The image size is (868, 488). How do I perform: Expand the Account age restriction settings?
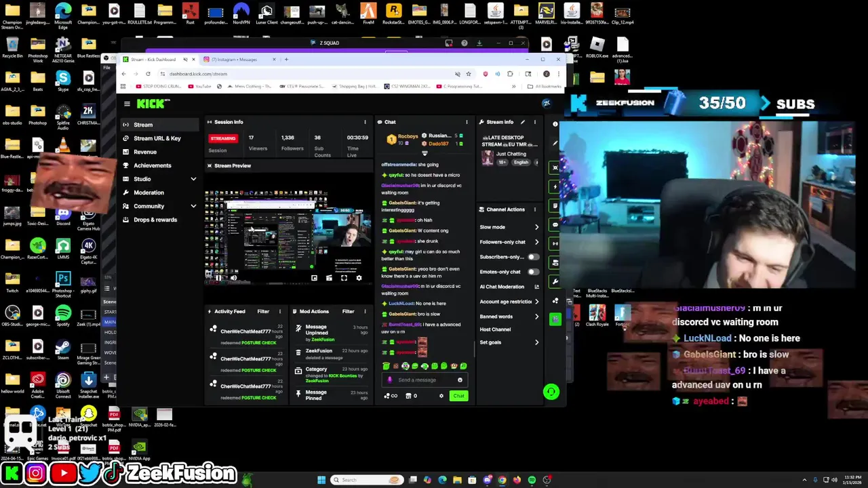(536, 302)
